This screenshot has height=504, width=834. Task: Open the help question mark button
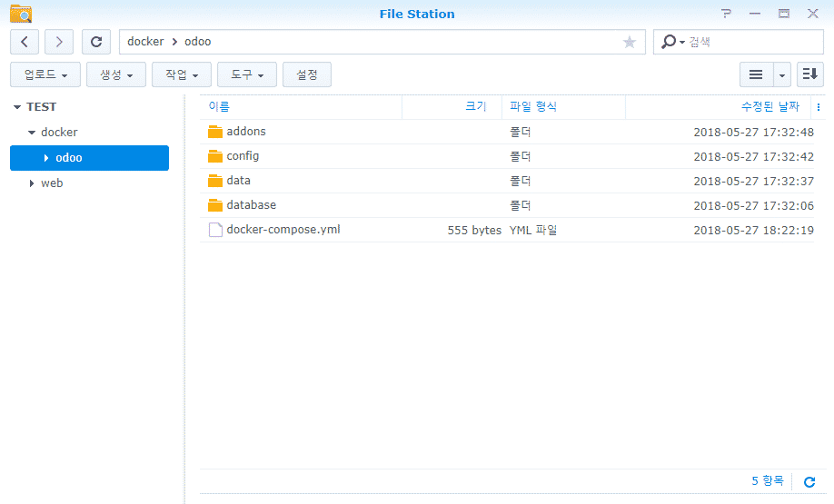point(727,14)
